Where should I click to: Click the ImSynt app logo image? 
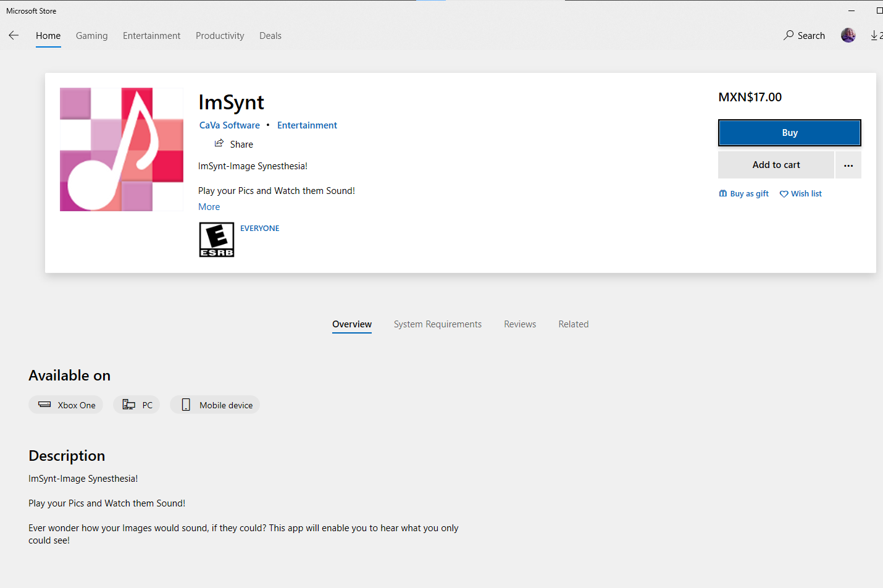coord(122,149)
